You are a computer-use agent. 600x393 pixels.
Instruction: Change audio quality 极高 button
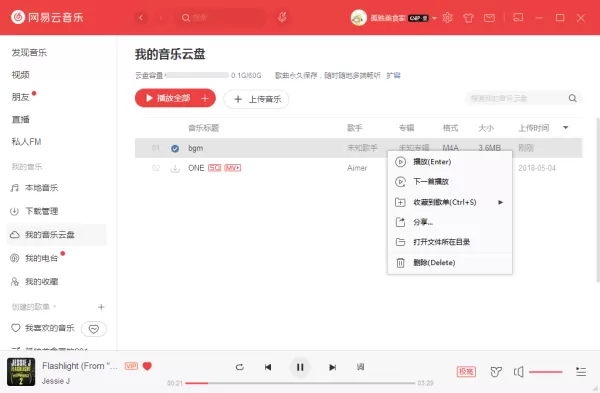tap(466, 372)
